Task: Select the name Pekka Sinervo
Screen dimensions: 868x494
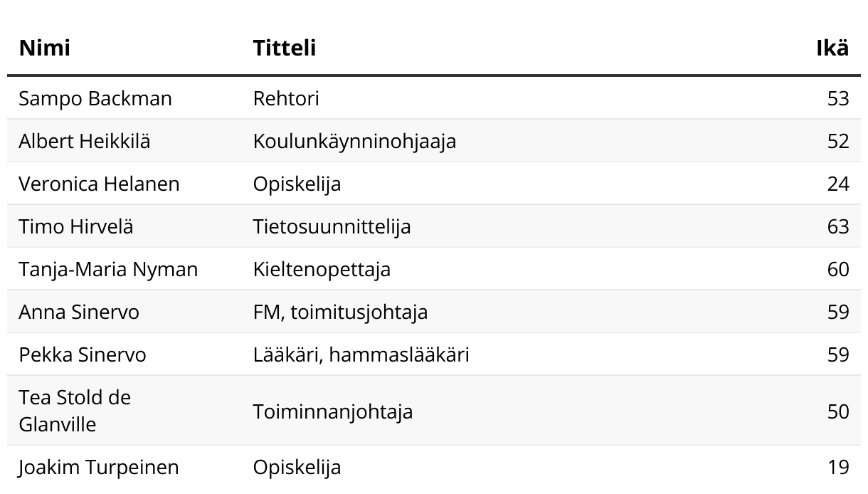Action: pyautogui.click(x=83, y=354)
